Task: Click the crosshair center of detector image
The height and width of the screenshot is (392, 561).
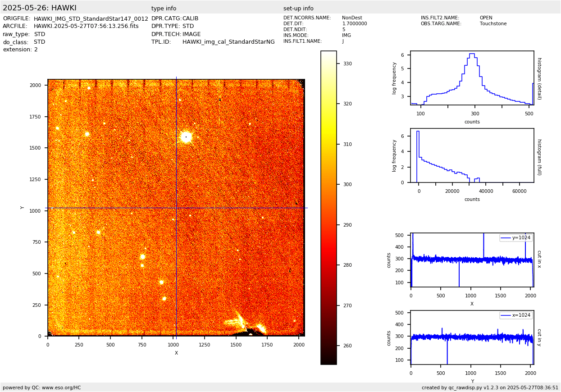Action: coord(176,208)
